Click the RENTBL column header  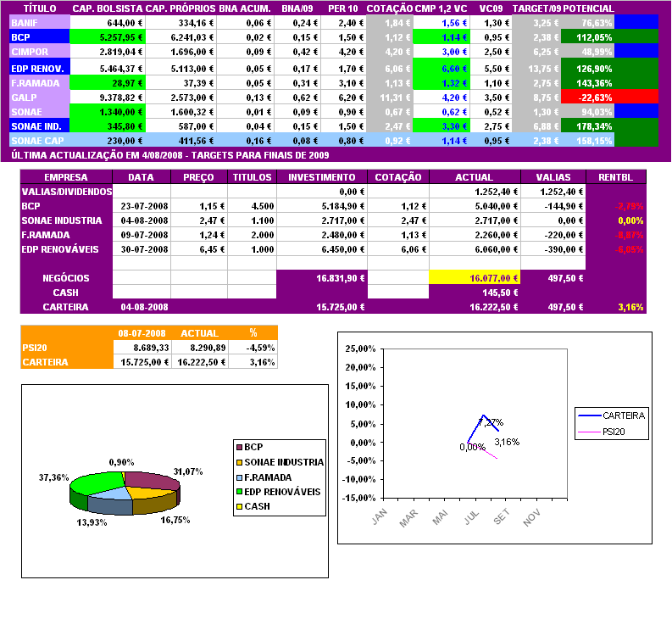[x=616, y=177]
